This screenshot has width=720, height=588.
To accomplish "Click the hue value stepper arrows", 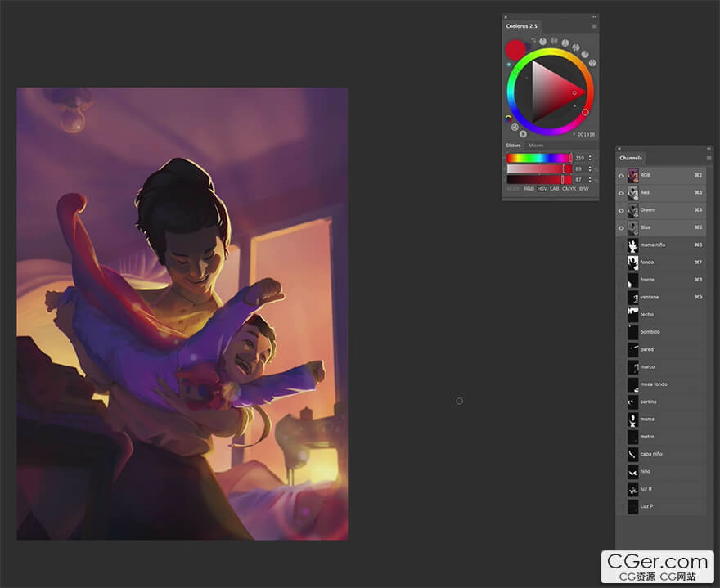I will pos(590,158).
